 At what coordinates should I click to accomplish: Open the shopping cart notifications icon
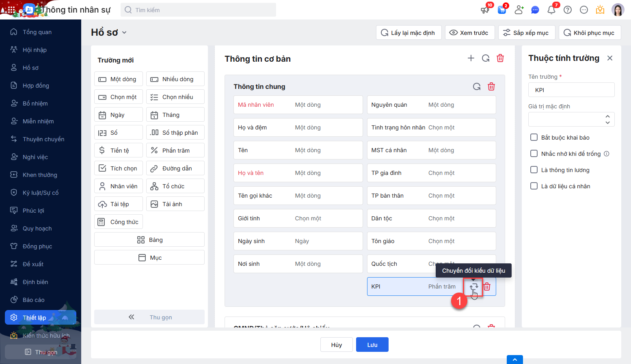point(502,10)
